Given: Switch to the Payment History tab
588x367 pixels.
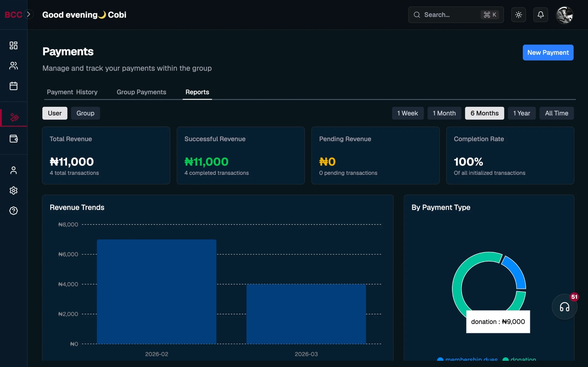Looking at the screenshot, I should [72, 92].
